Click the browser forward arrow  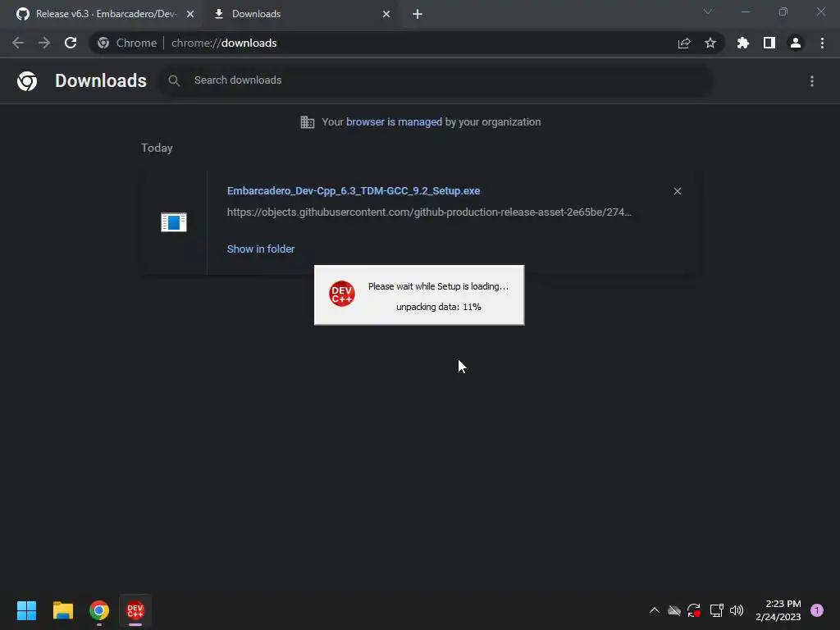click(44, 43)
